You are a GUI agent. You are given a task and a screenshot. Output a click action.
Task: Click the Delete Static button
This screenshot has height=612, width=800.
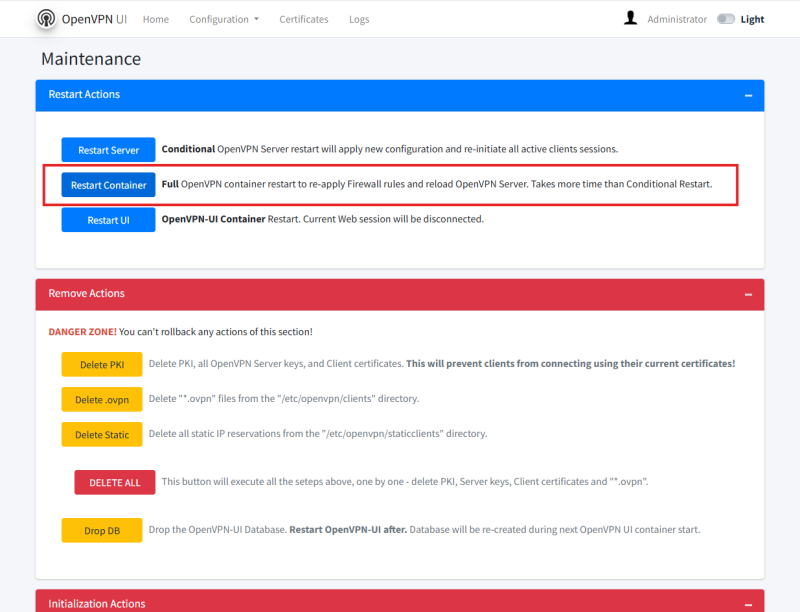(x=102, y=435)
